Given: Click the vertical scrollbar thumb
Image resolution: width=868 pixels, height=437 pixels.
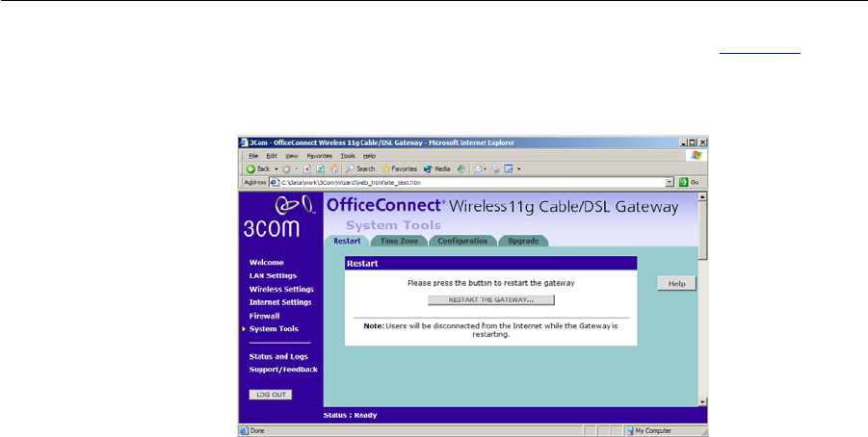Looking at the screenshot, I should (x=702, y=230).
